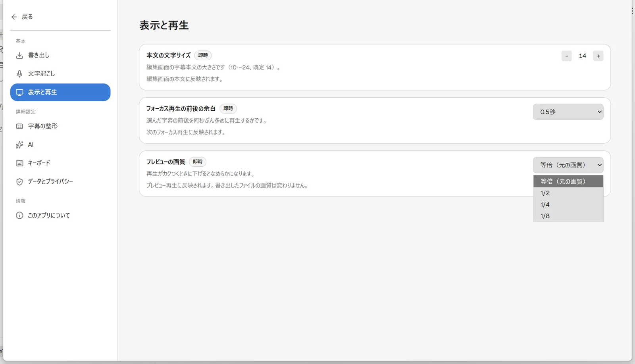This screenshot has width=635, height=364.
Task: Click the 情報 section label
Action: (21, 201)
